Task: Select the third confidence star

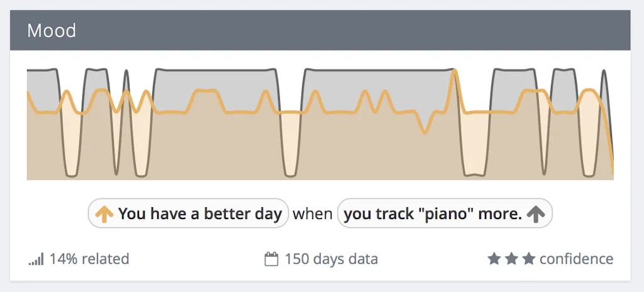Action: coord(529,259)
